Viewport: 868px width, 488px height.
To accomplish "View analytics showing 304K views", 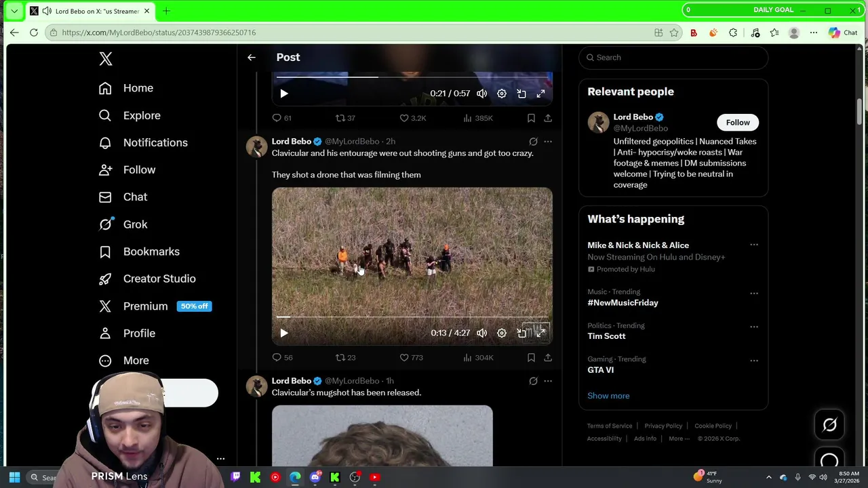I will pyautogui.click(x=477, y=357).
